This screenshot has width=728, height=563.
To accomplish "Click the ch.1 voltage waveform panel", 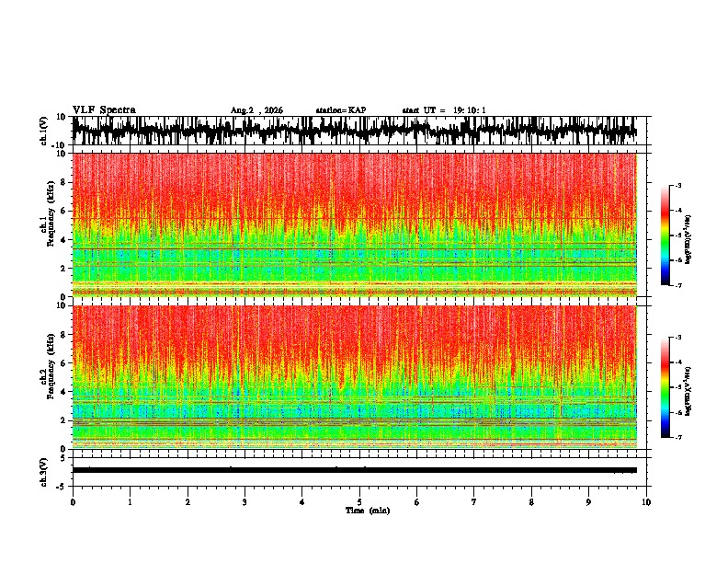I will coord(359,131).
